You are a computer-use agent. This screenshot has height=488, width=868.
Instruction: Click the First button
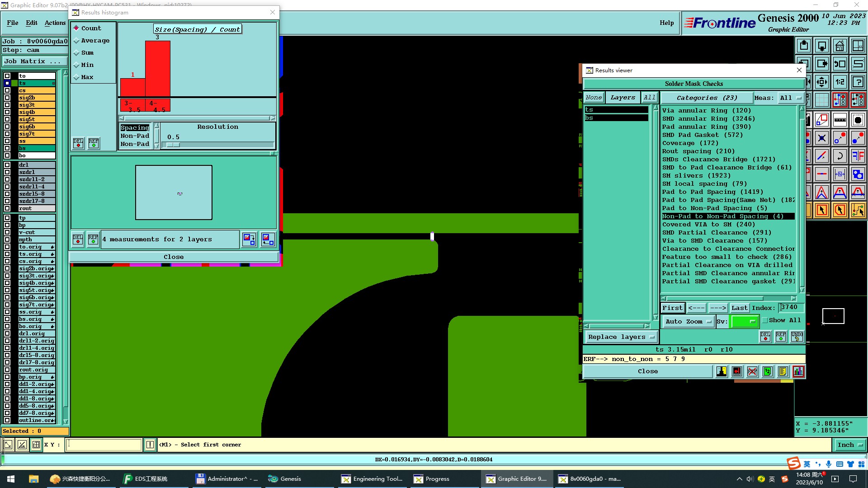pyautogui.click(x=673, y=308)
